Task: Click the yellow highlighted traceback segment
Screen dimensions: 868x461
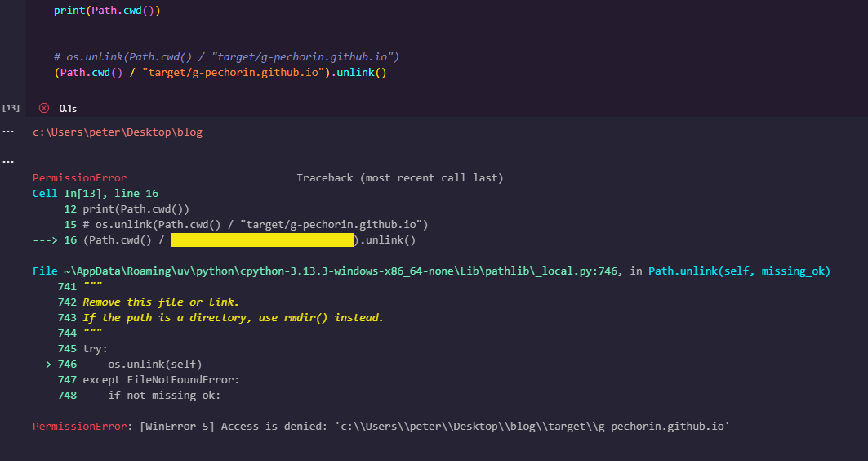Action: pyautogui.click(x=261, y=240)
